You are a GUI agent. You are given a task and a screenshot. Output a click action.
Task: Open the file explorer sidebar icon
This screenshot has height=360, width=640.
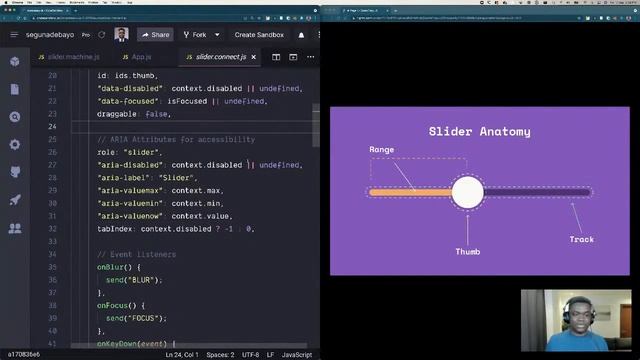point(15,89)
